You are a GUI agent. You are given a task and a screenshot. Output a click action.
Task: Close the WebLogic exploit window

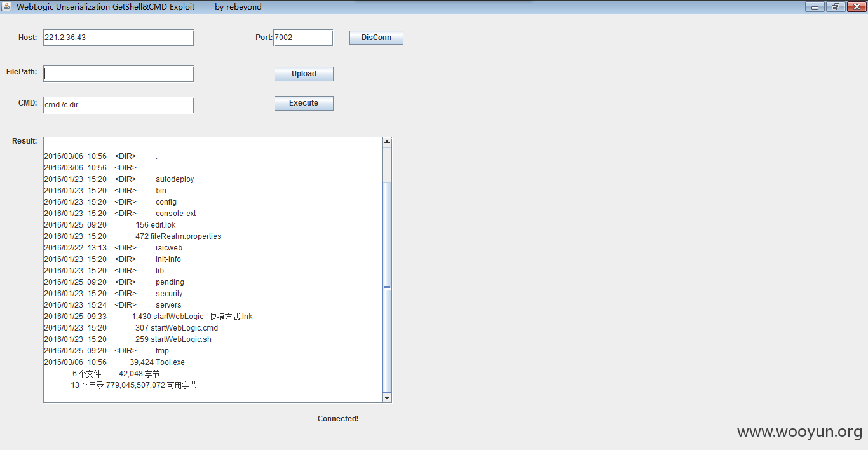[x=855, y=7]
